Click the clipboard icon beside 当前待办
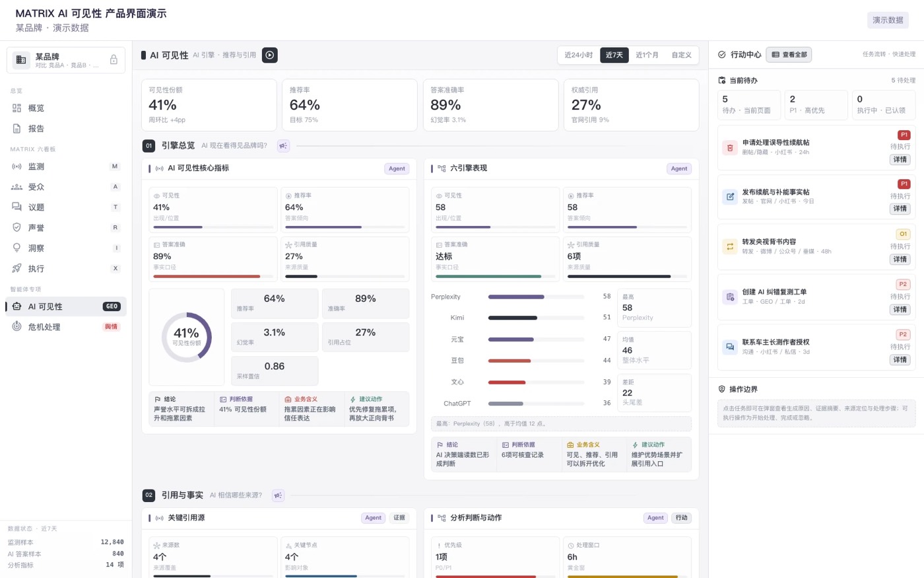The image size is (924, 578). point(722,81)
